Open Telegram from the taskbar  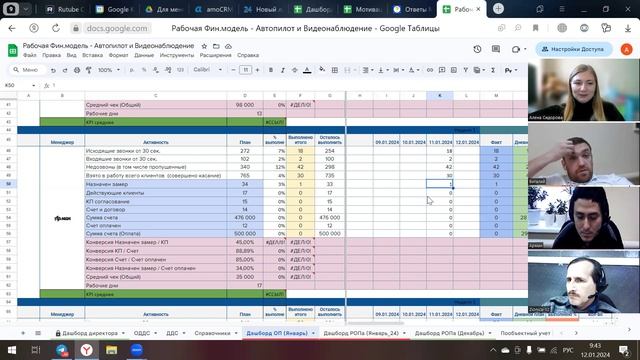62,350
